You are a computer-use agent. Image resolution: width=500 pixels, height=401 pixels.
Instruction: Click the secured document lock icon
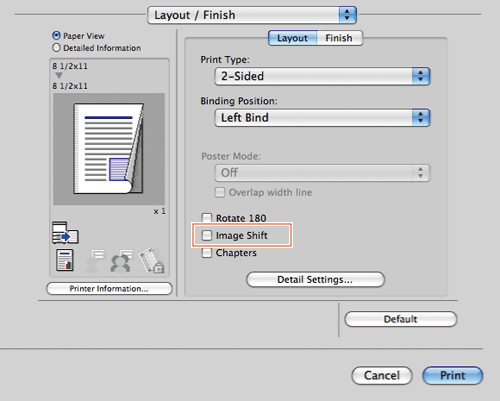pos(152,260)
